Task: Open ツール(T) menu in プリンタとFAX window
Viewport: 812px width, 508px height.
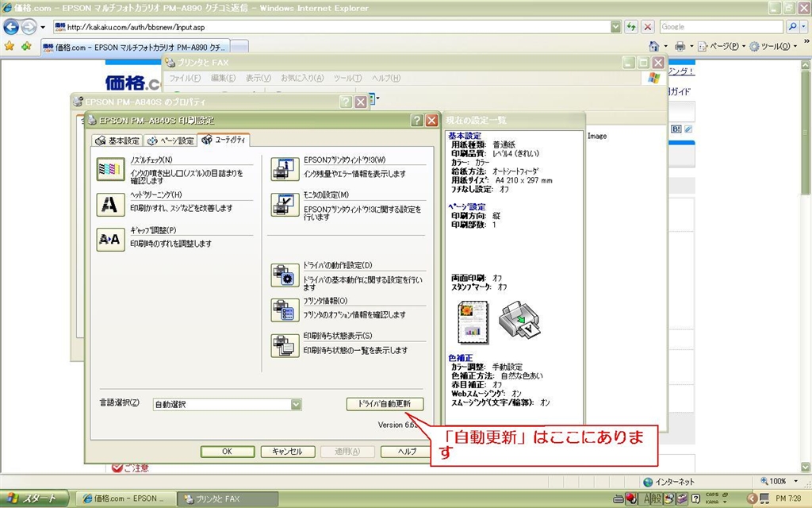Action: pos(347,78)
